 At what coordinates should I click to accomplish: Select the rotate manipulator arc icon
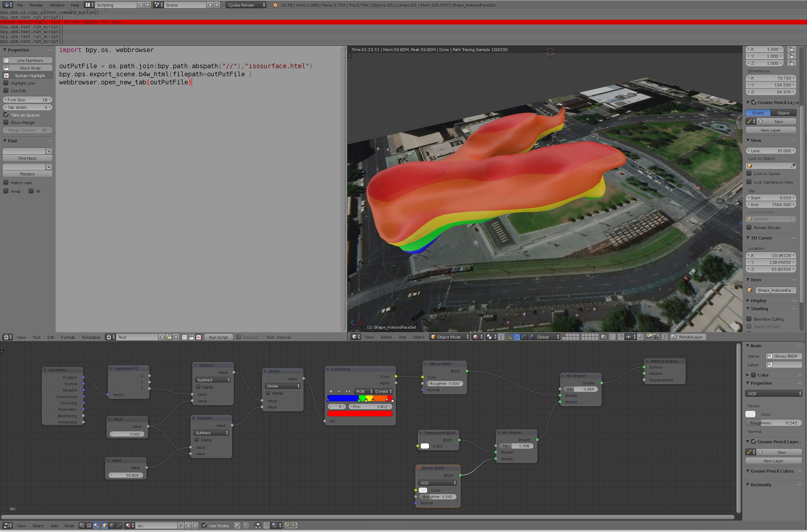pos(524,337)
